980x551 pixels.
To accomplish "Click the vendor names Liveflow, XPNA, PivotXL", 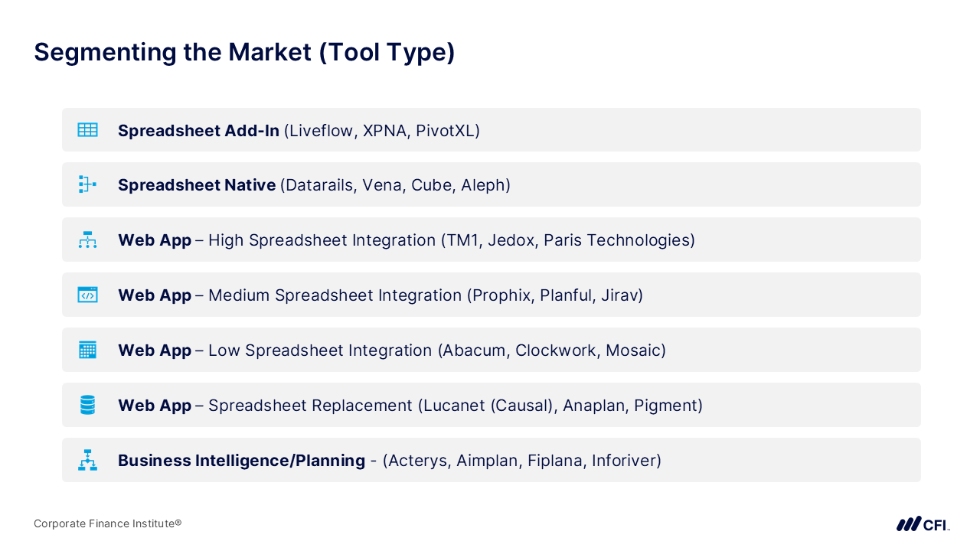I will (x=382, y=131).
